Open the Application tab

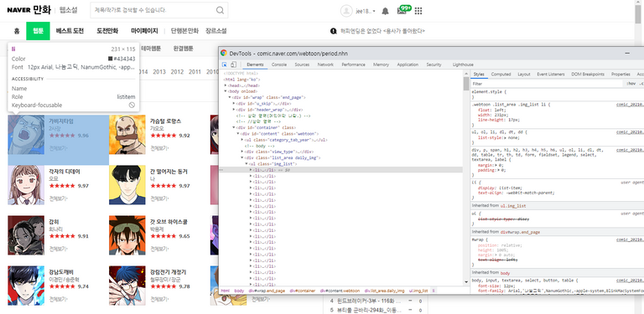click(x=408, y=64)
